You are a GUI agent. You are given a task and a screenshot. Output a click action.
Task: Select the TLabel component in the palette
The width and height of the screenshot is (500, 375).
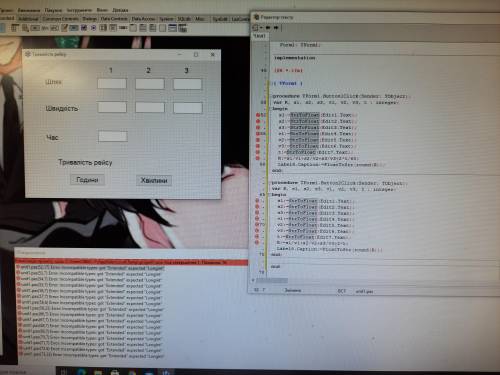click(45, 28)
